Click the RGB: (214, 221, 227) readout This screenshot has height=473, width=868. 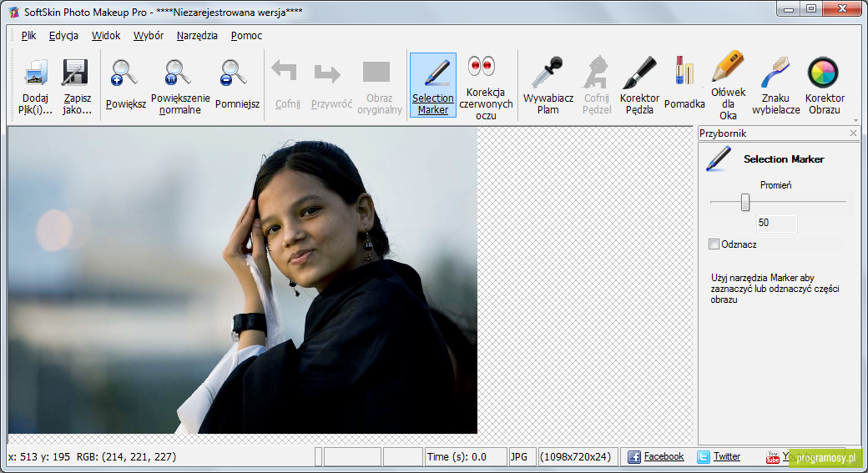(126, 457)
